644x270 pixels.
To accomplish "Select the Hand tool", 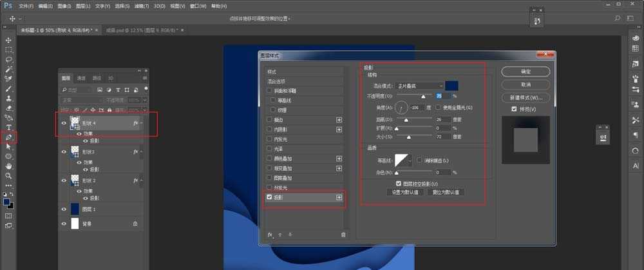I will 8,166.
